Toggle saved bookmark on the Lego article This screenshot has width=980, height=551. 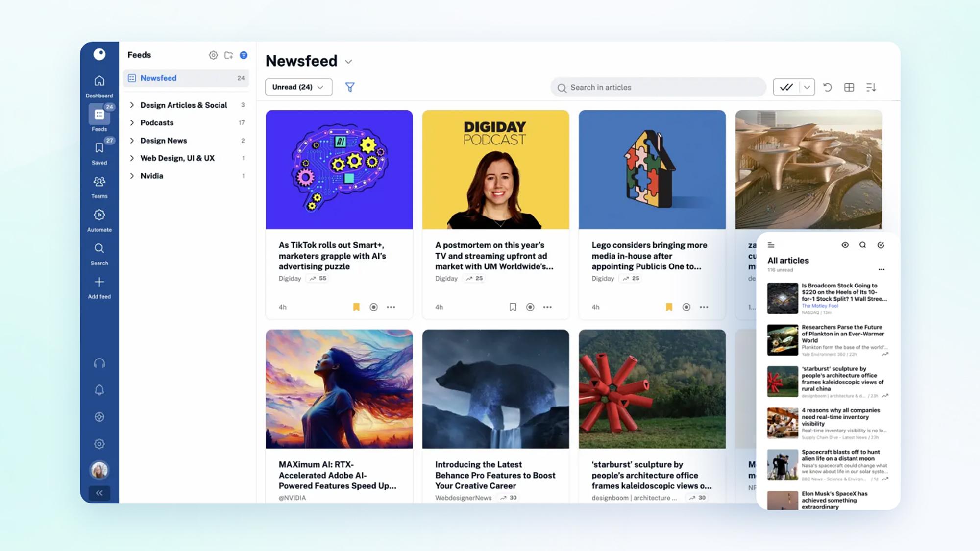668,307
